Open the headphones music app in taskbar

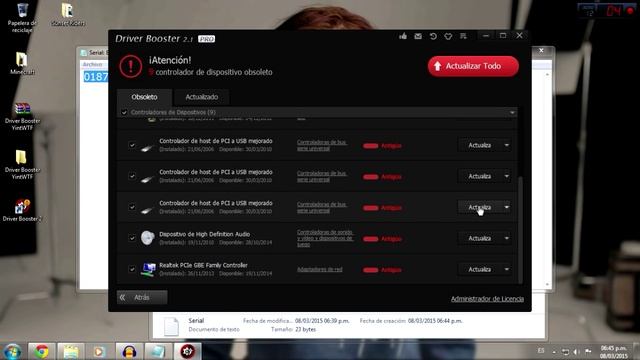coord(129,351)
